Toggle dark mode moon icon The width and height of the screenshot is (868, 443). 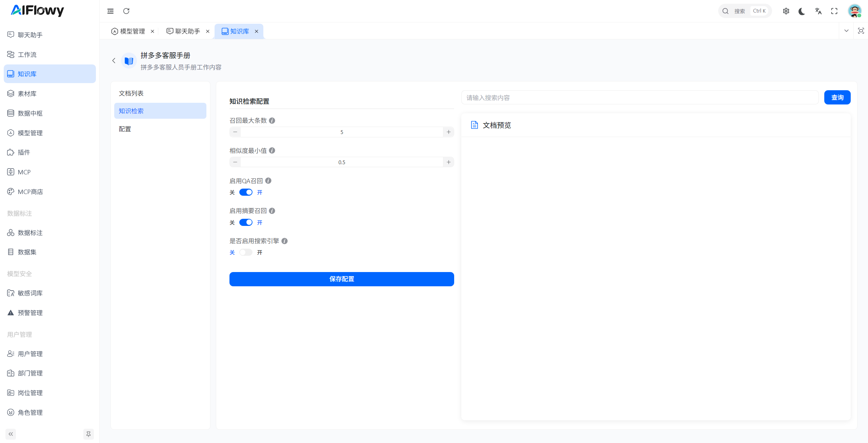[802, 11]
